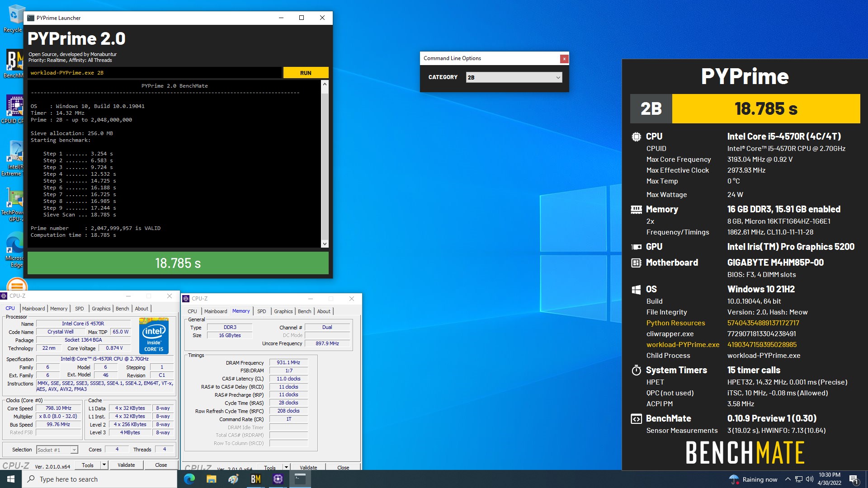The image size is (868, 488).
Task: Open Graphics tab in left CPU-Z window
Action: [x=101, y=309]
